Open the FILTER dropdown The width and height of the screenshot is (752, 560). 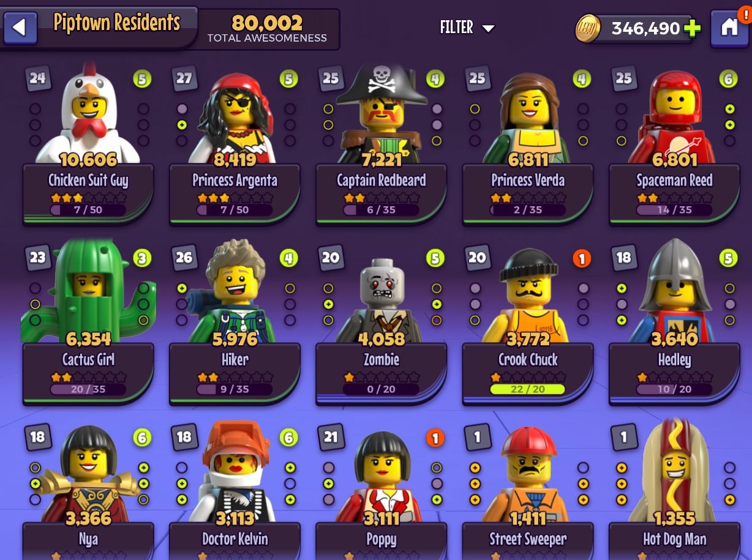(467, 28)
